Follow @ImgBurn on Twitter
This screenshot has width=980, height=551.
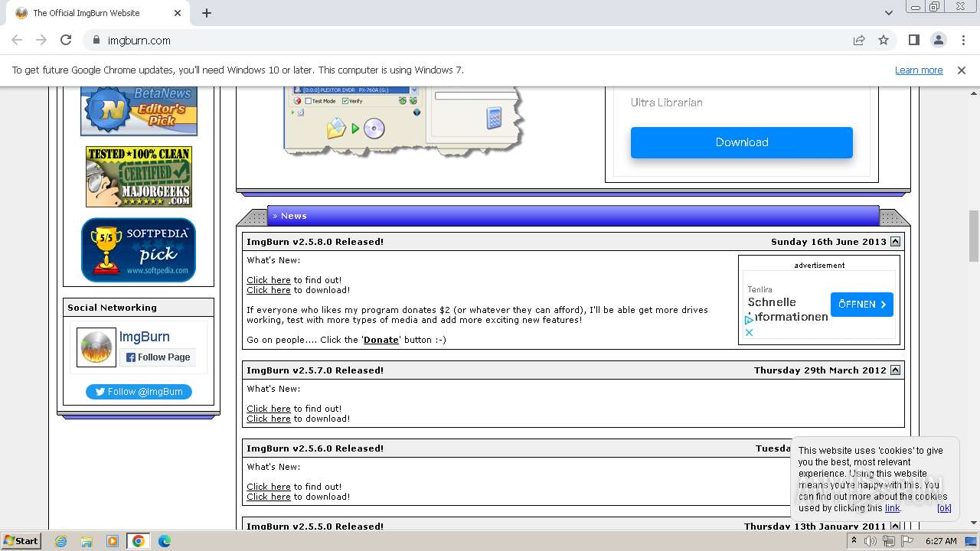click(x=139, y=392)
